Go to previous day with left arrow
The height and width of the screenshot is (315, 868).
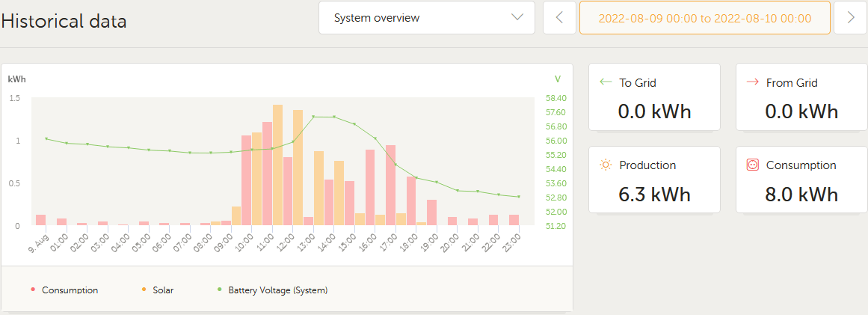click(559, 18)
